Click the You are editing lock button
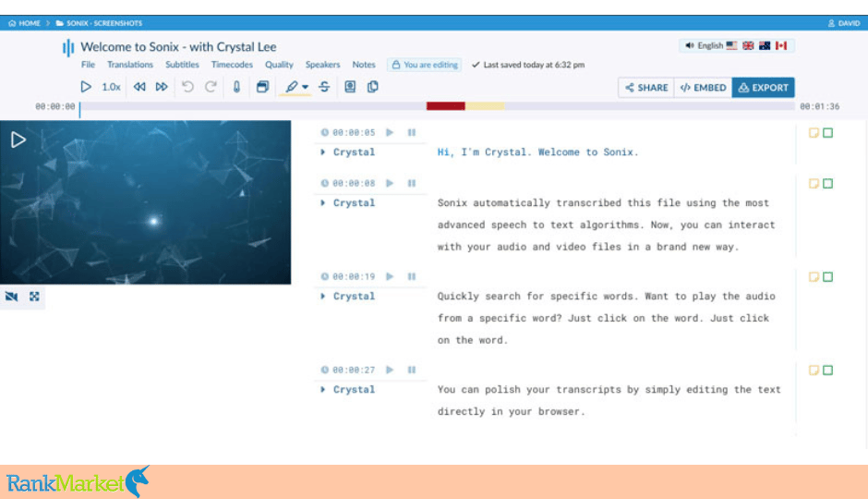This screenshot has width=868, height=499. click(x=425, y=65)
